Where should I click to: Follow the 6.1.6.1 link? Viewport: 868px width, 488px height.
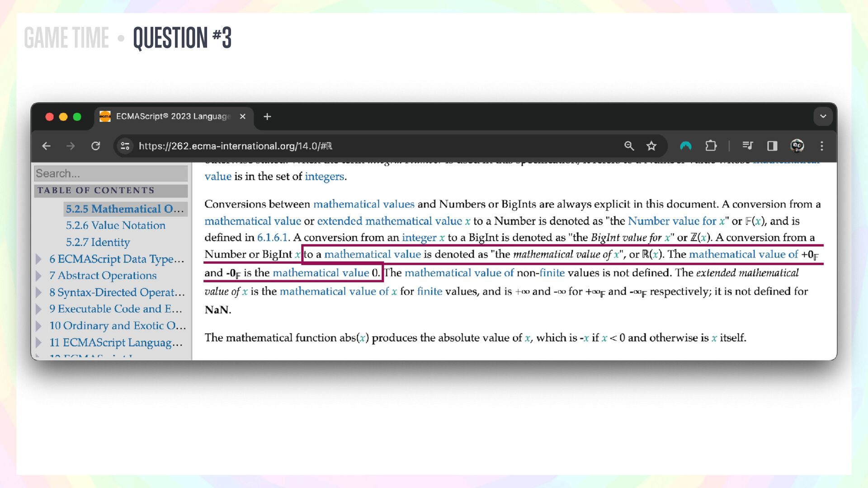(x=272, y=238)
